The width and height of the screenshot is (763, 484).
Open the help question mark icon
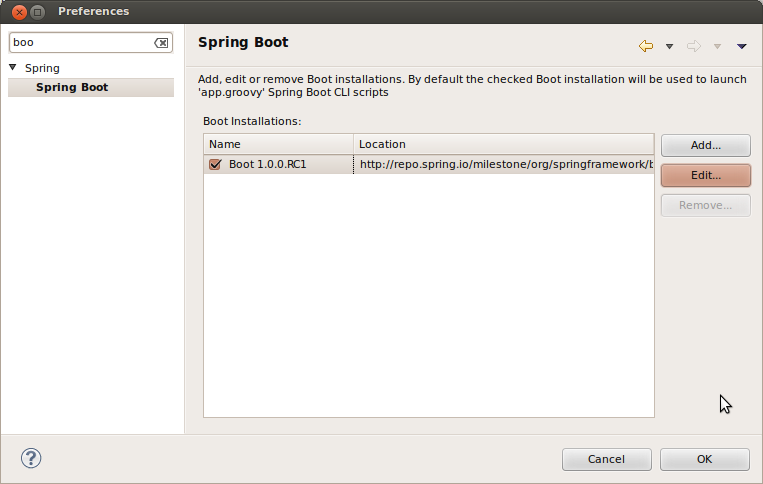[31, 458]
